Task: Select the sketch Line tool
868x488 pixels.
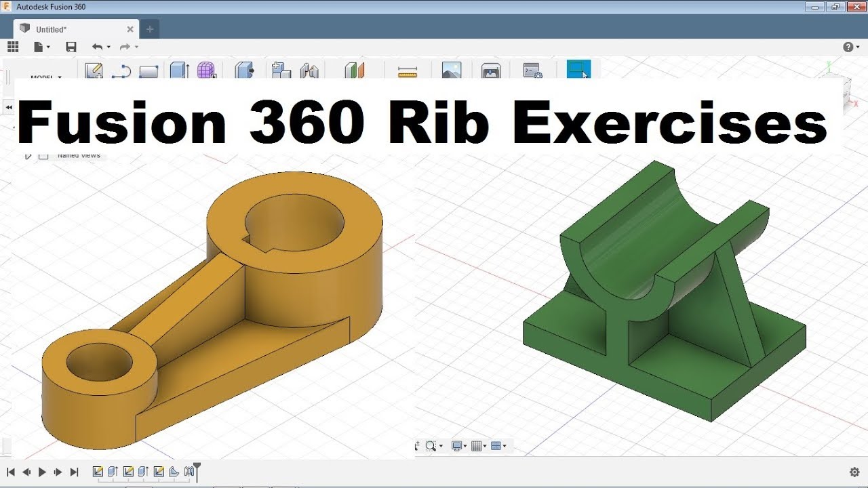Action: point(121,71)
